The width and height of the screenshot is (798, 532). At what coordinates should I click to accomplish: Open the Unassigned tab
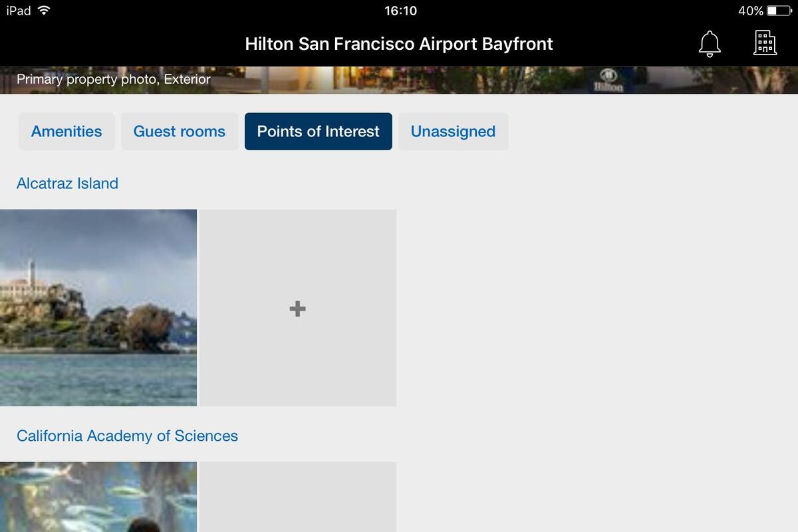pyautogui.click(x=453, y=132)
